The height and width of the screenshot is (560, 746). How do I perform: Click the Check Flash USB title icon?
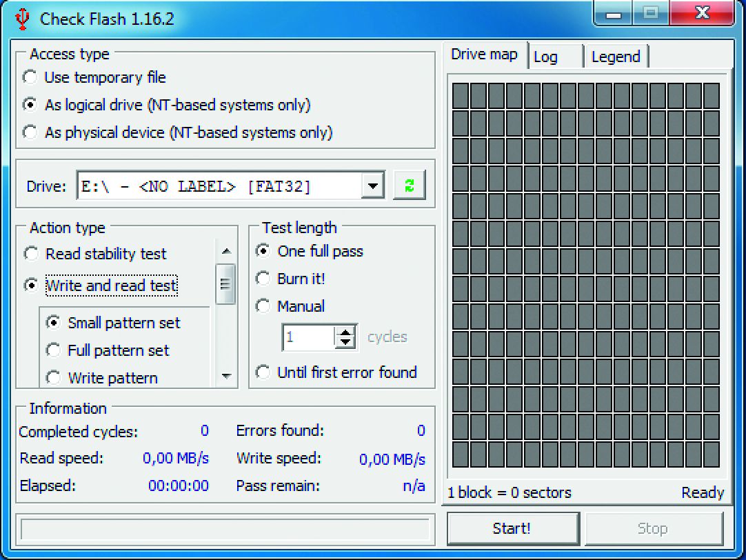[21, 19]
